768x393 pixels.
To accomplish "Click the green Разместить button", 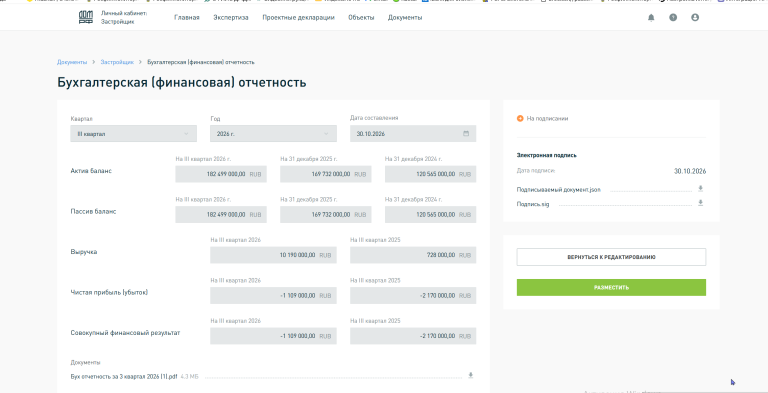I will click(611, 288).
